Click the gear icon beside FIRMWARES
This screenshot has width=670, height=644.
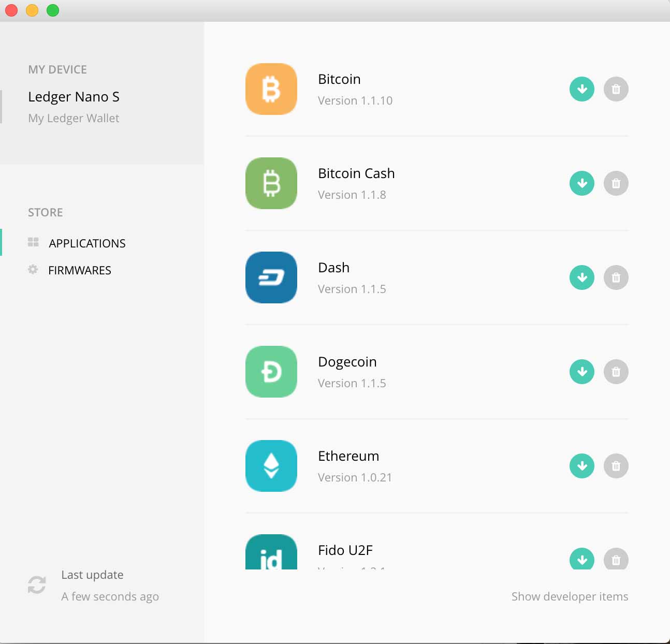[33, 269]
